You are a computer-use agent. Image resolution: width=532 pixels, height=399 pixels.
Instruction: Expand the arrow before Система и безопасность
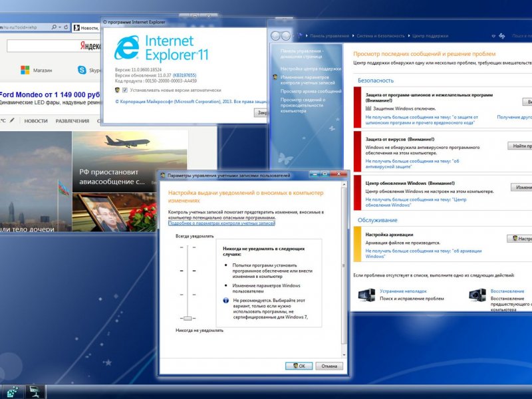pos(353,36)
